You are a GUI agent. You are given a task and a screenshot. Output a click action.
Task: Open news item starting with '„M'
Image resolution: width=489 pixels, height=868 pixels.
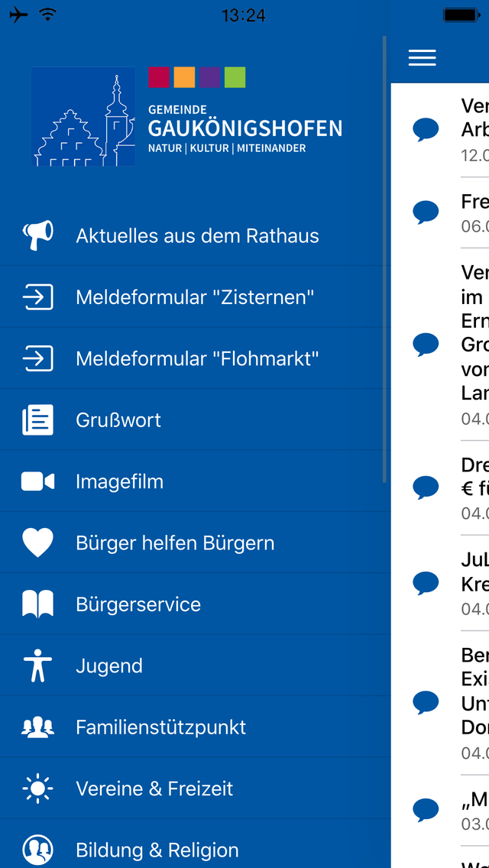pyautogui.click(x=439, y=810)
